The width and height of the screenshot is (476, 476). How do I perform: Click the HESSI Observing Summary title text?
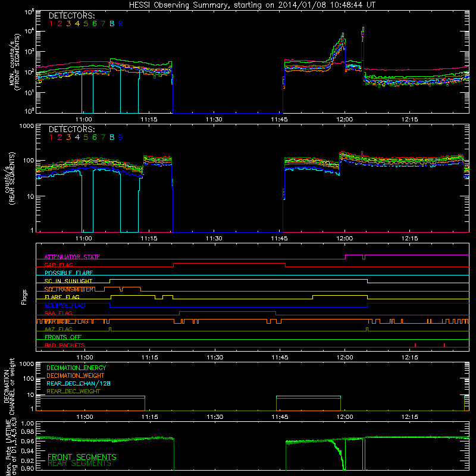tap(252, 5)
